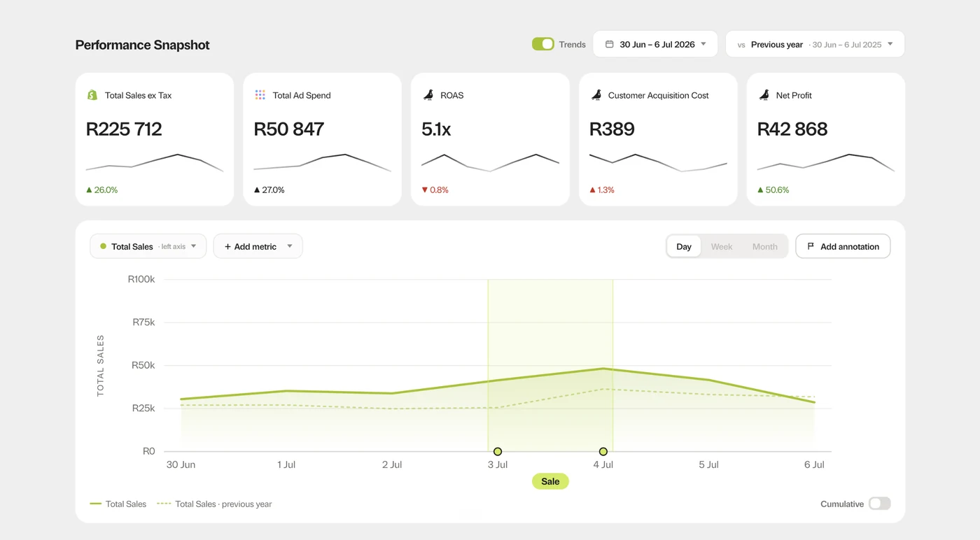
Task: Click the bird icon next to Net Profit
Action: tap(764, 95)
